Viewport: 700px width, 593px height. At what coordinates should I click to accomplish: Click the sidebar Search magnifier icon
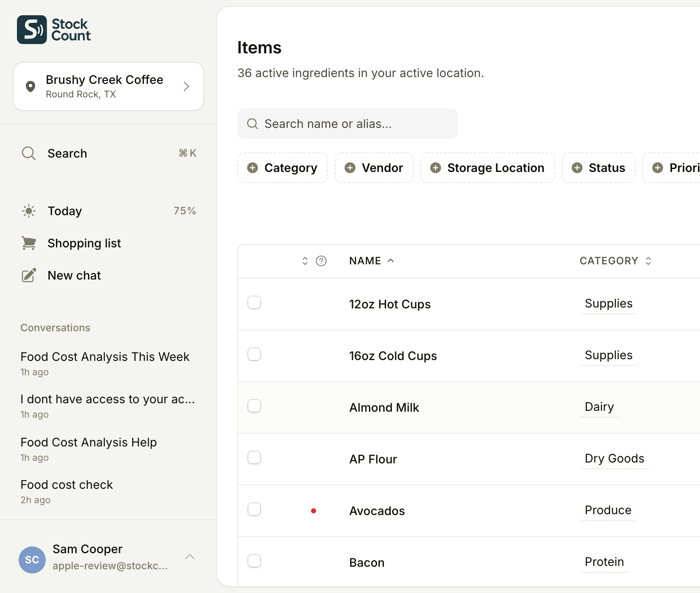pos(29,153)
